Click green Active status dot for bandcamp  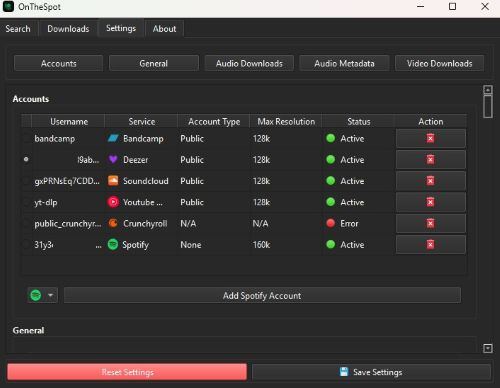(330, 138)
